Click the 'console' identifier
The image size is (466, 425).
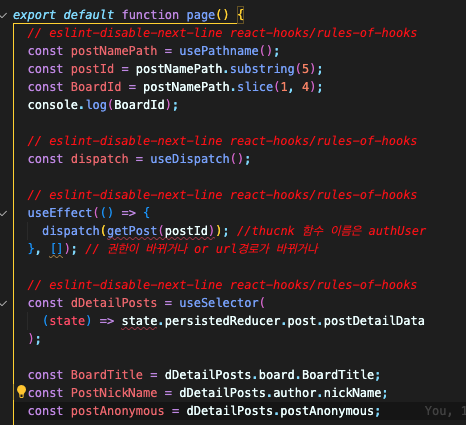click(53, 105)
